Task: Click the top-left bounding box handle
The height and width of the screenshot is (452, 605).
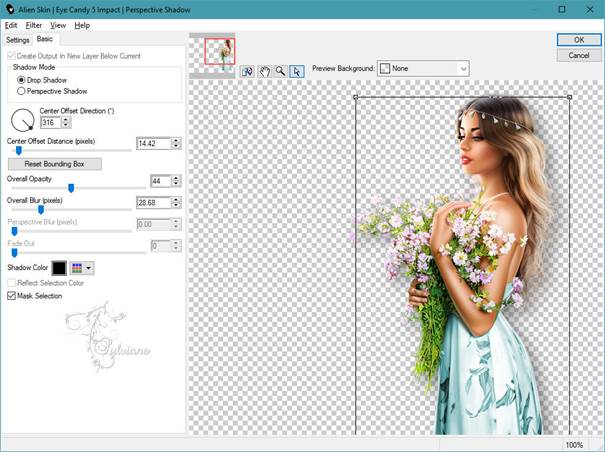Action: (356, 97)
